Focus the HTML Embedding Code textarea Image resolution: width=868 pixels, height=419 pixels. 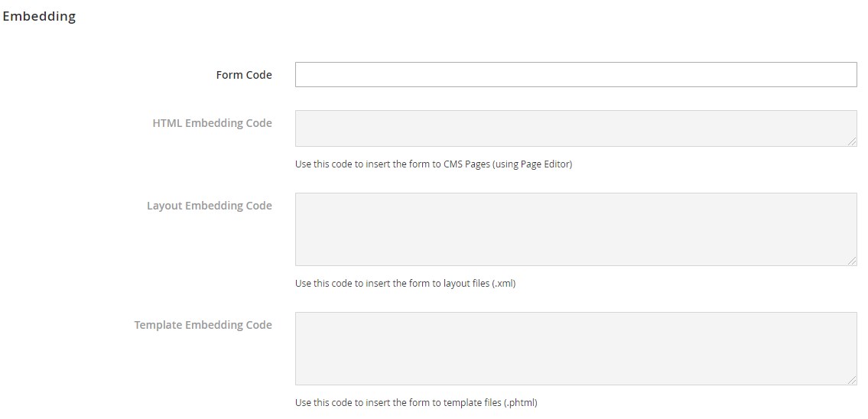click(x=575, y=128)
